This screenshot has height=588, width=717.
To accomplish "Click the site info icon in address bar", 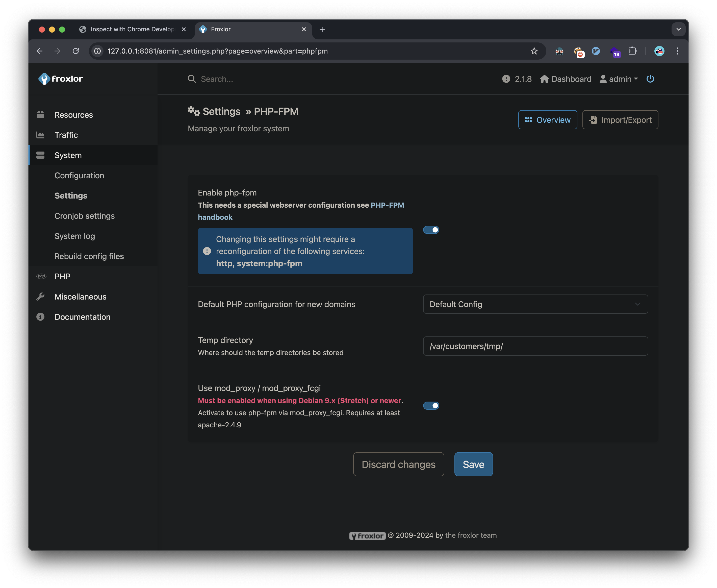I will pos(97,51).
